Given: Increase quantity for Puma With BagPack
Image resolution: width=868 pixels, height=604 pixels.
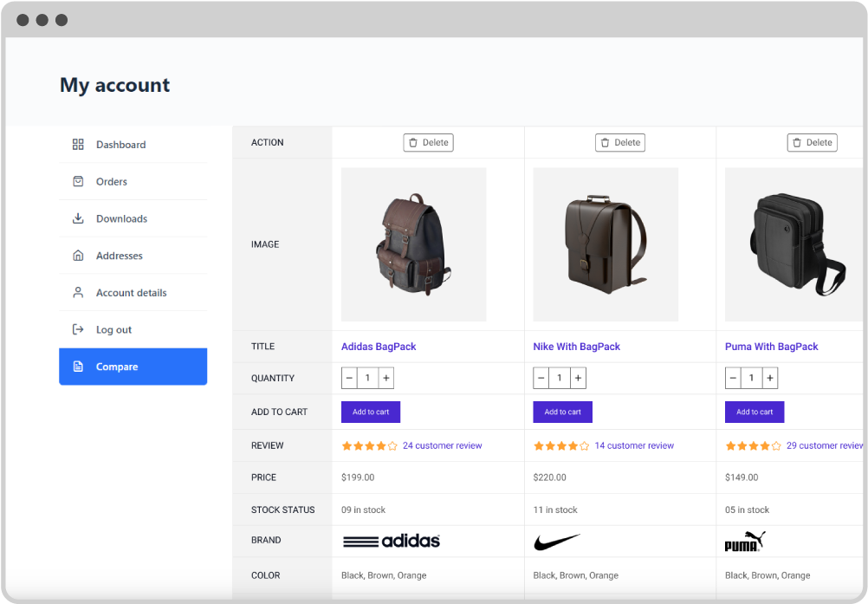Looking at the screenshot, I should pyautogui.click(x=770, y=378).
